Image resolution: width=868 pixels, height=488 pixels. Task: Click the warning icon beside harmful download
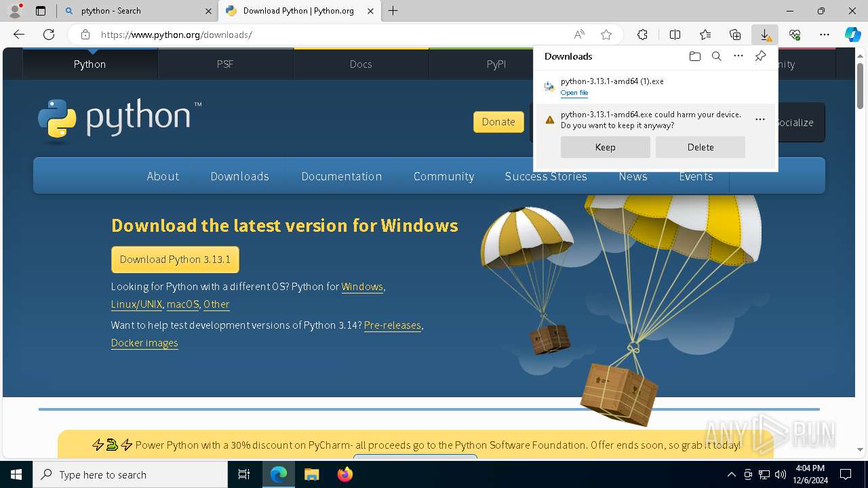click(550, 120)
